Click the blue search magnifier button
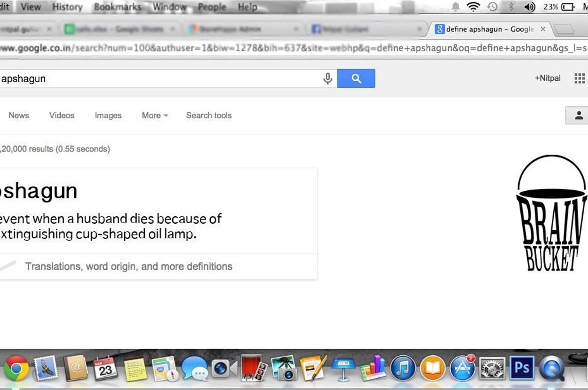The width and height of the screenshot is (588, 390). 356,78
